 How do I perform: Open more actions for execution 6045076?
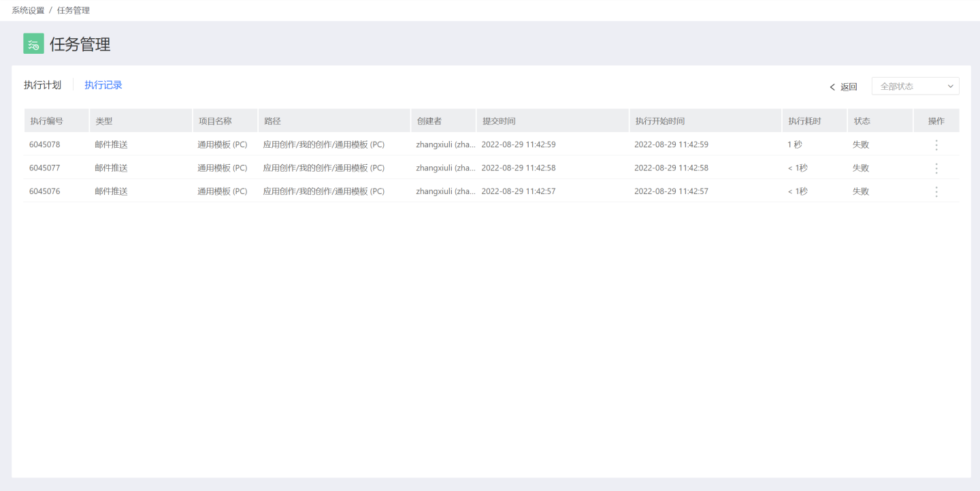point(936,191)
